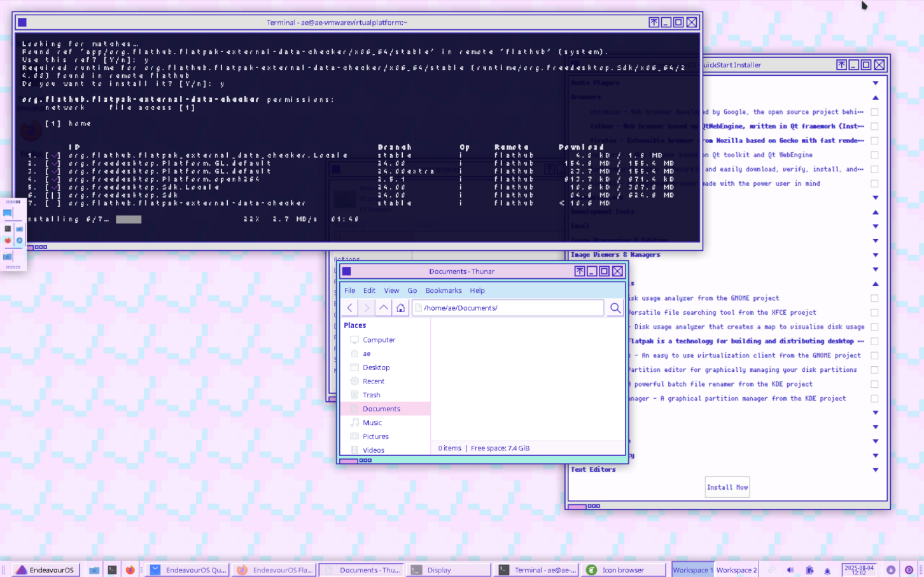Check the Qt toolkit WebEngine browser checkbox
924x577 pixels.
point(874,155)
